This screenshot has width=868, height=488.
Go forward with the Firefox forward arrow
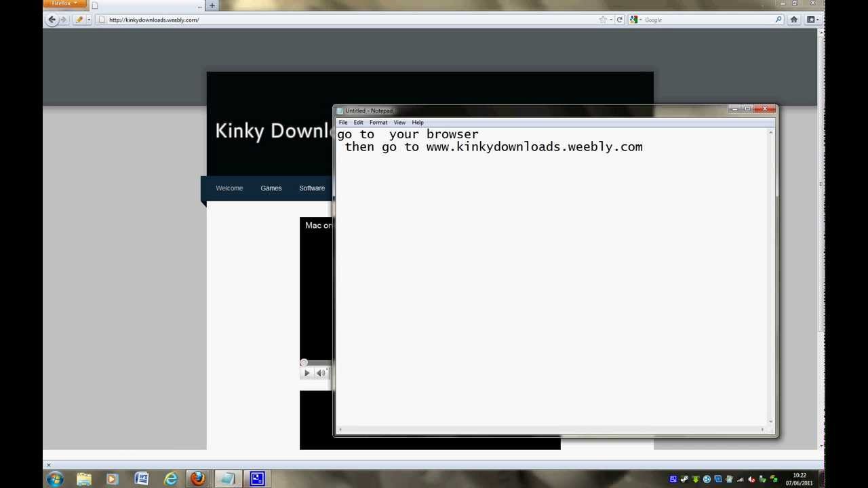pos(64,20)
